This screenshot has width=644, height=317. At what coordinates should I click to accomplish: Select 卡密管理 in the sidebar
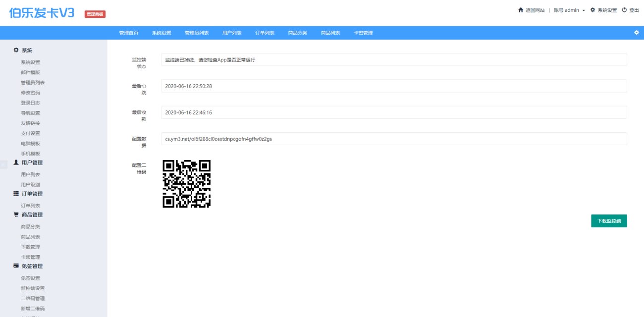tap(30, 257)
